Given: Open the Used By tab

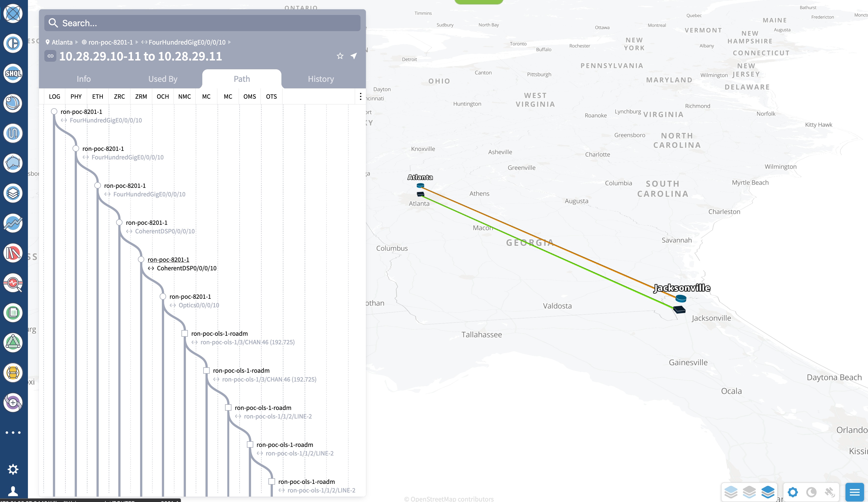Looking at the screenshot, I should pyautogui.click(x=163, y=79).
